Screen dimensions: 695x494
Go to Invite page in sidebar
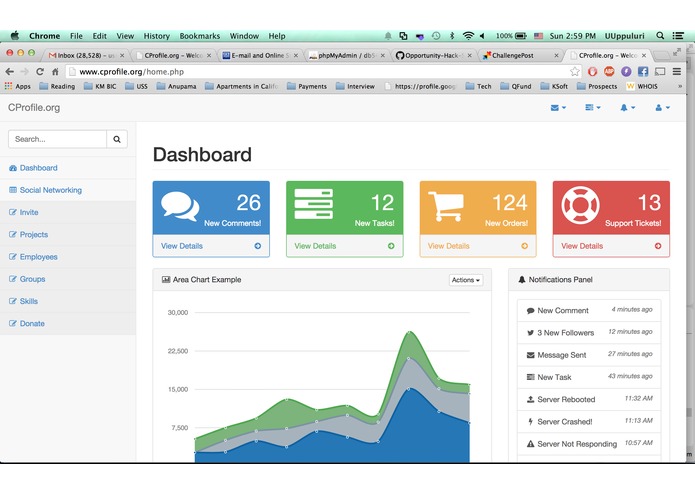pos(68,212)
